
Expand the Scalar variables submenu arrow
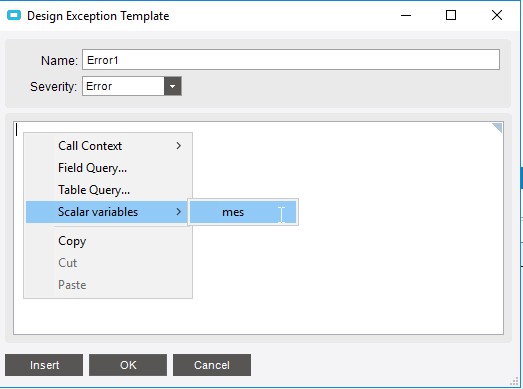[179, 212]
